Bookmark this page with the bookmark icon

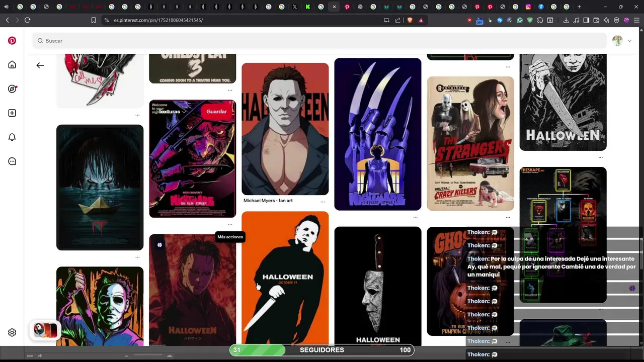click(94, 20)
